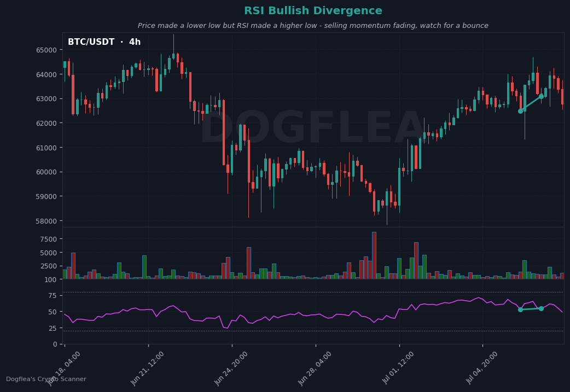Click the 64000 price axis label
570x392 pixels.
(x=46, y=74)
